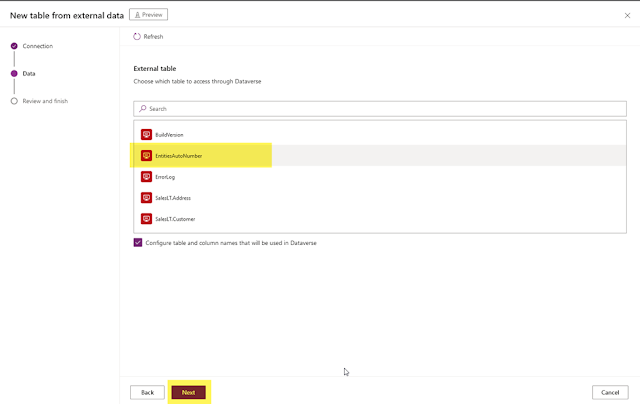The width and height of the screenshot is (640, 404).
Task: Click the SalesLT.Customer table icon
Action: pos(146,219)
